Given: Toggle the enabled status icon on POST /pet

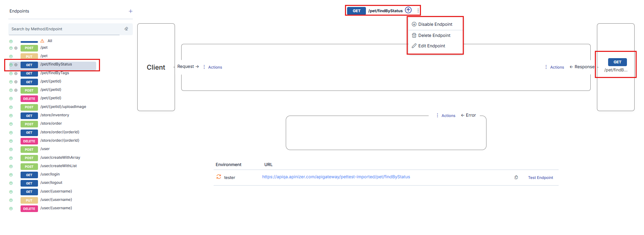Looking at the screenshot, I should [11, 48].
